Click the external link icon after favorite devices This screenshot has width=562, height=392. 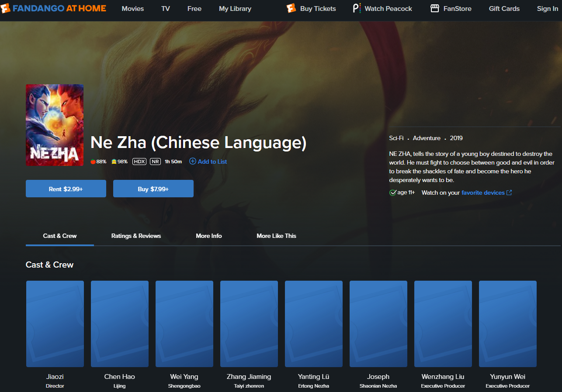coord(509,193)
